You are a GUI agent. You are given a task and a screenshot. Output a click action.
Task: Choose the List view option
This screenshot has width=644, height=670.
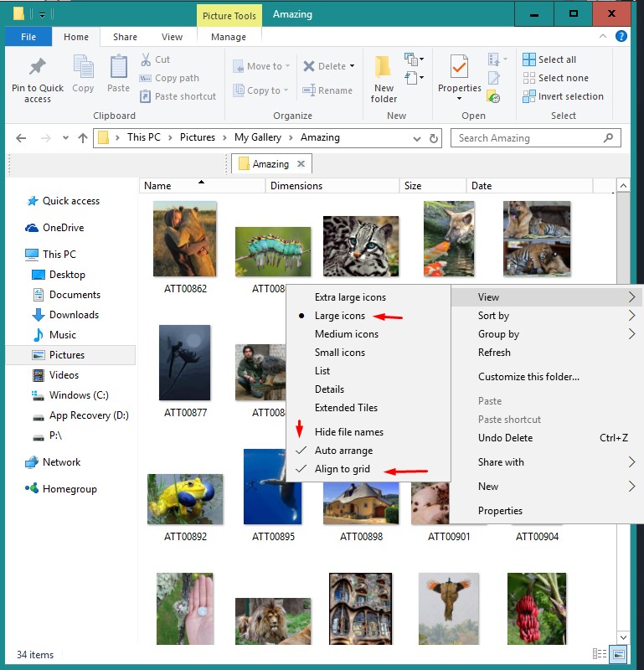pos(322,371)
